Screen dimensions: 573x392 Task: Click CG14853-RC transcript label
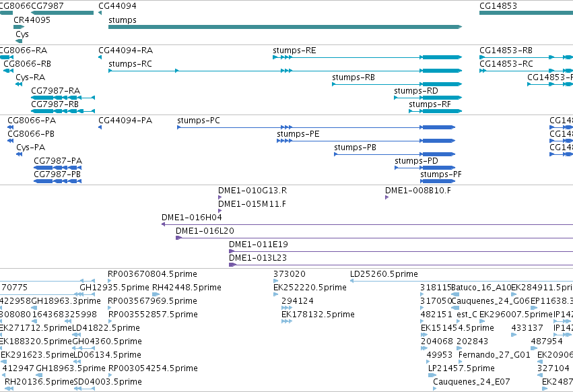[506, 63]
